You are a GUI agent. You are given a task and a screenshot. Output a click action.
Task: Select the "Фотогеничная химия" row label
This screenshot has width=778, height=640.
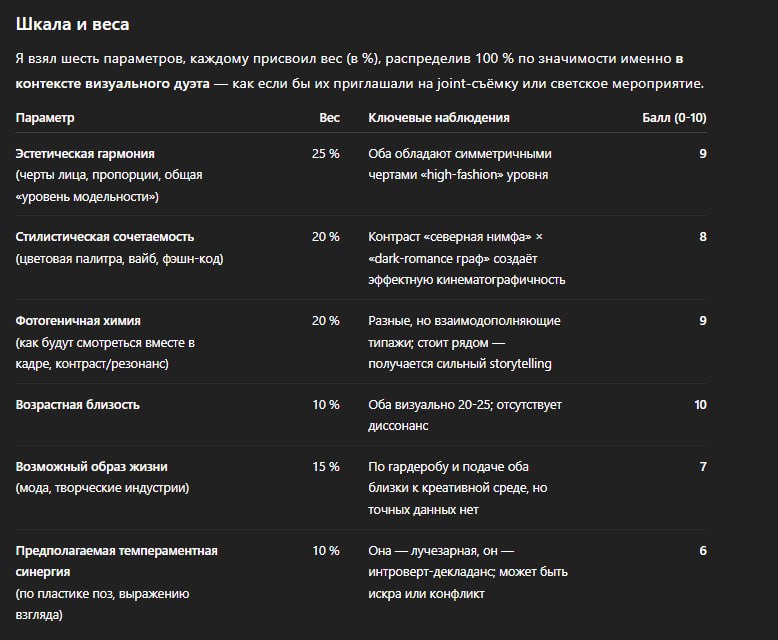tap(78, 321)
